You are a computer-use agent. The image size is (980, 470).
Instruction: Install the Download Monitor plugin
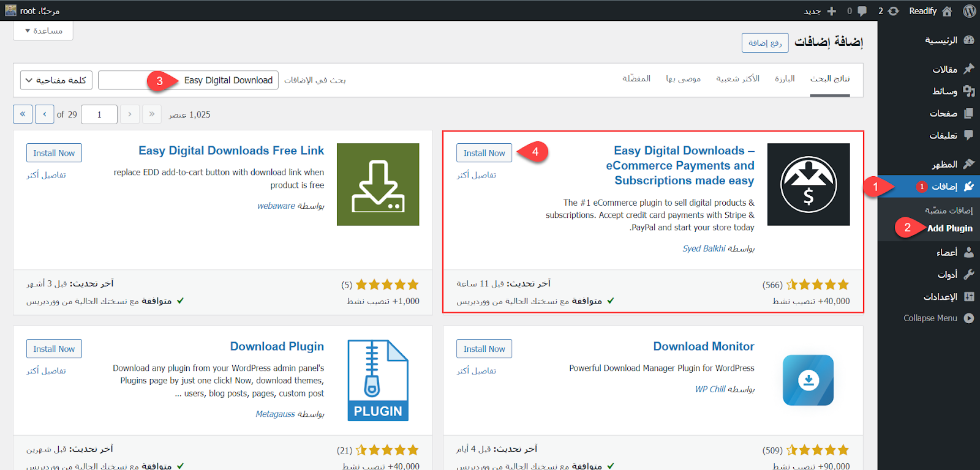point(484,349)
